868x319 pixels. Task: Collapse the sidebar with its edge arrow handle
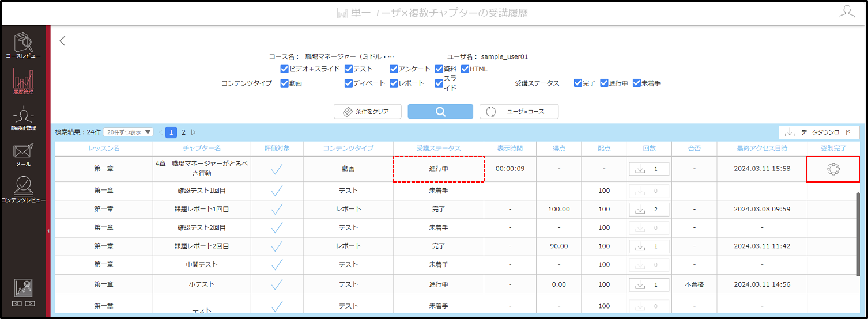point(48,230)
